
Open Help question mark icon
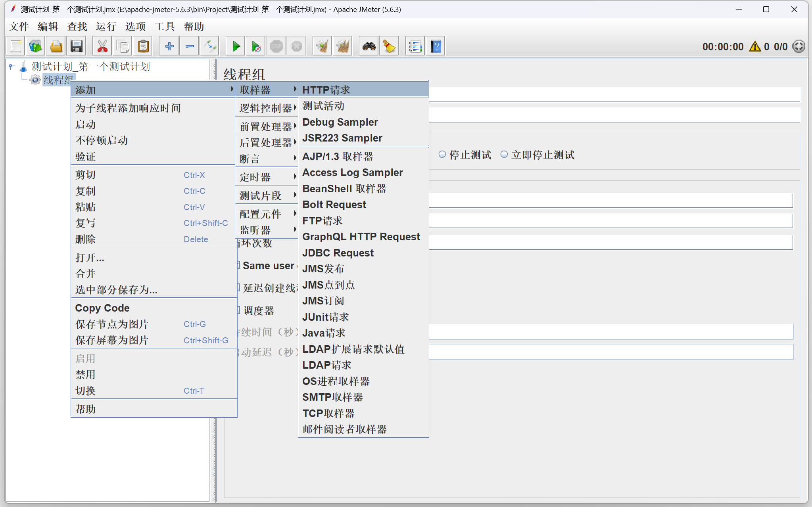tap(436, 46)
